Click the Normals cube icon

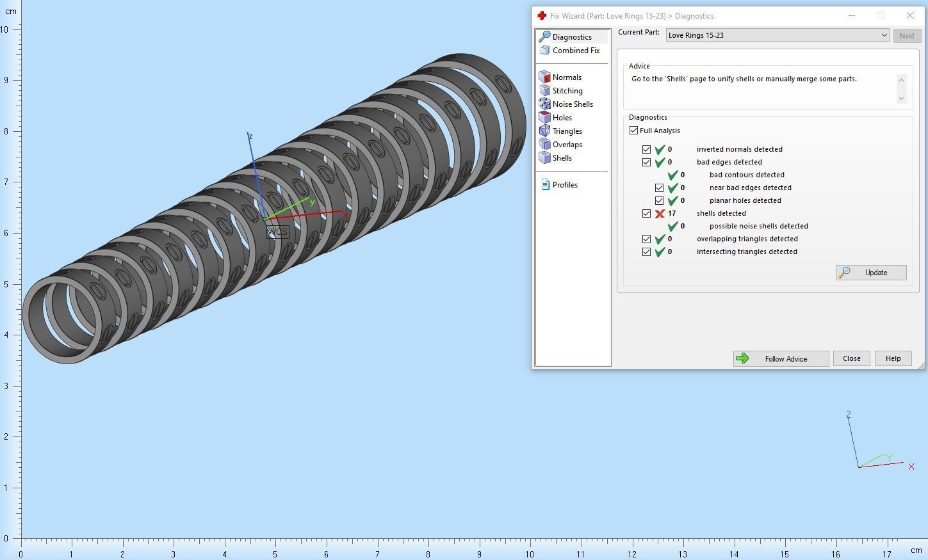pyautogui.click(x=545, y=77)
